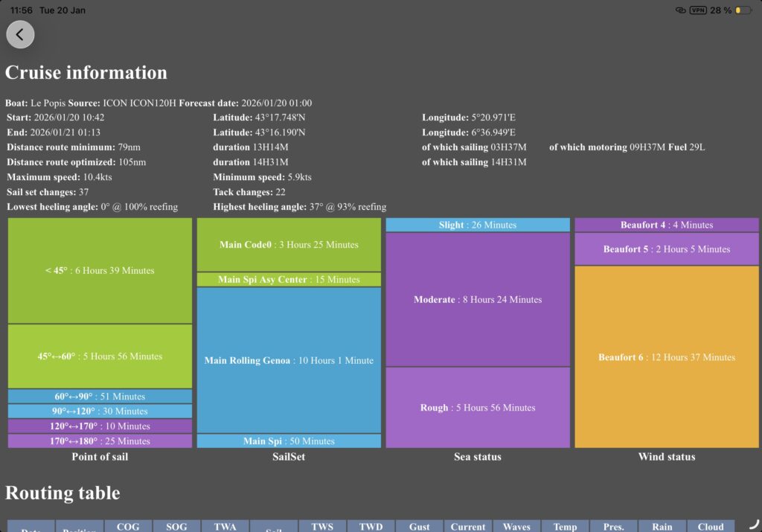Tap the hotspot link icon in status bar

coord(681,10)
